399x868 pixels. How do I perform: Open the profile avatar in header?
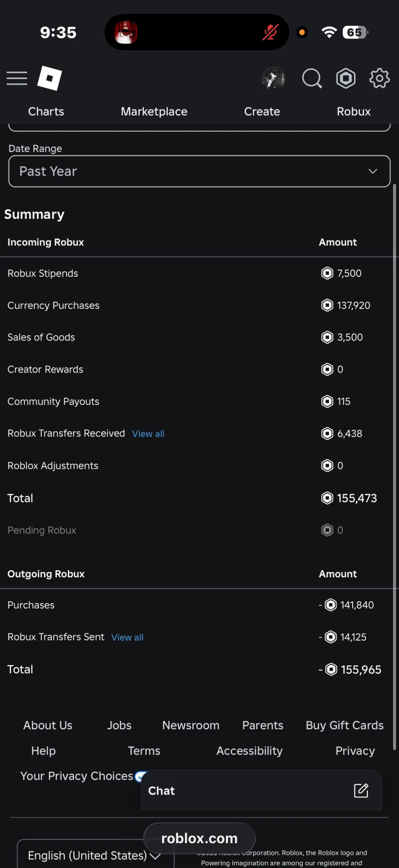click(273, 78)
